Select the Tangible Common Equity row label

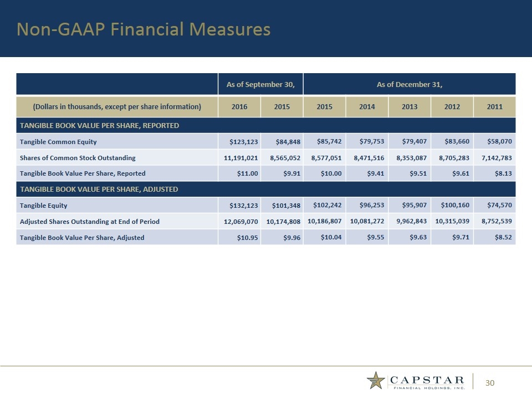click(59, 142)
